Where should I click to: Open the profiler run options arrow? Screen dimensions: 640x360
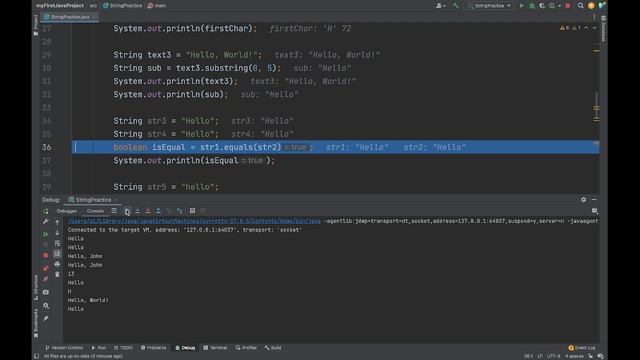(559, 6)
